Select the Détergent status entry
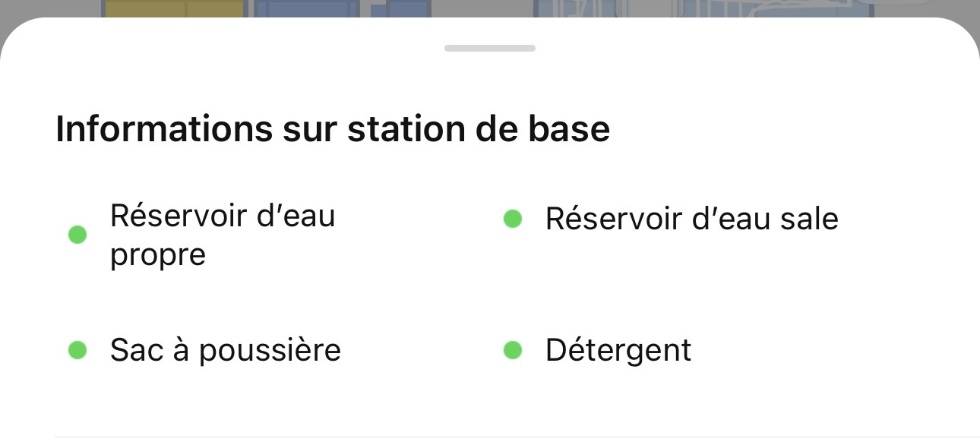The height and width of the screenshot is (445, 980). click(x=618, y=350)
